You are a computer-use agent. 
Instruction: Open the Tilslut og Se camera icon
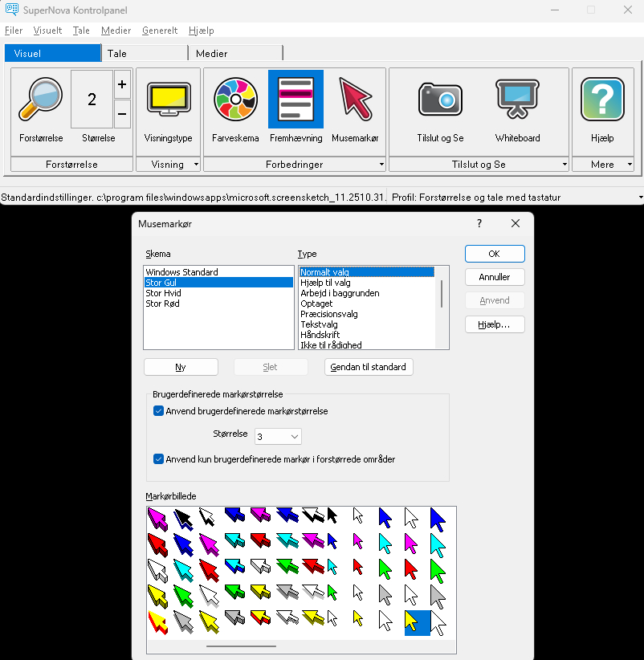click(x=440, y=100)
